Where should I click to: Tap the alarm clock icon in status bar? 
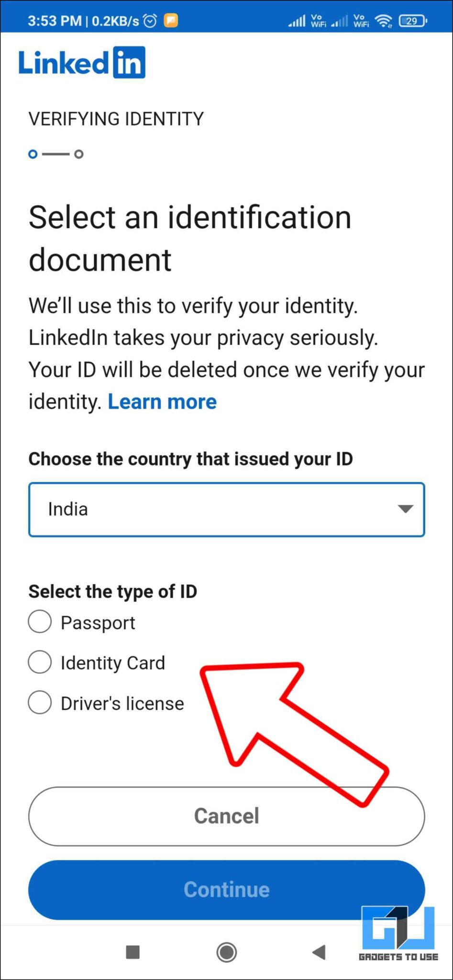pyautogui.click(x=150, y=21)
